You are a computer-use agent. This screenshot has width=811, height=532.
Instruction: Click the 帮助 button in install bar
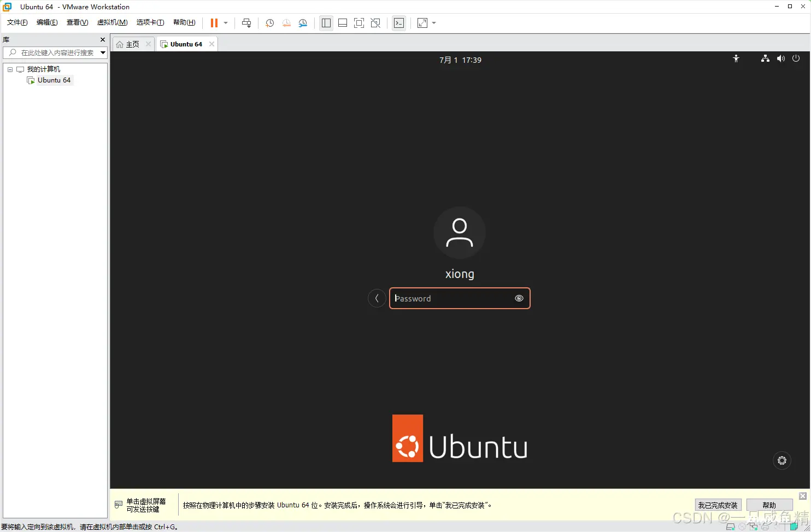point(769,505)
